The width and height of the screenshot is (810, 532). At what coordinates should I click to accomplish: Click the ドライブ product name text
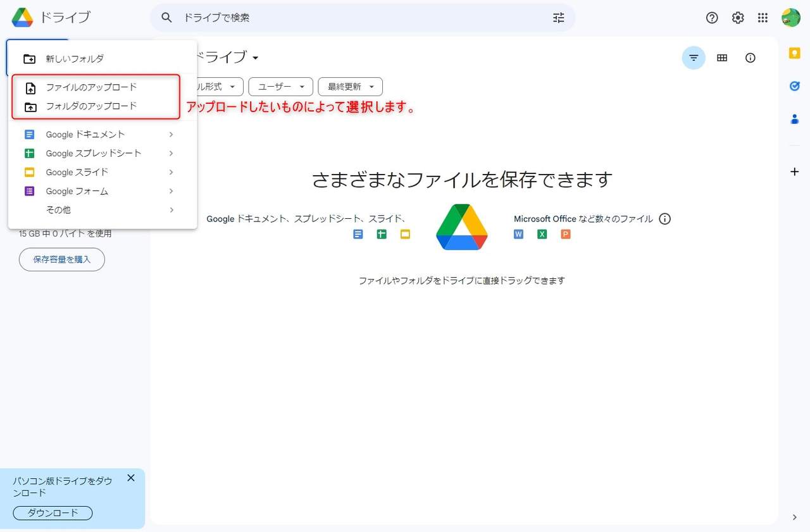[x=65, y=18]
